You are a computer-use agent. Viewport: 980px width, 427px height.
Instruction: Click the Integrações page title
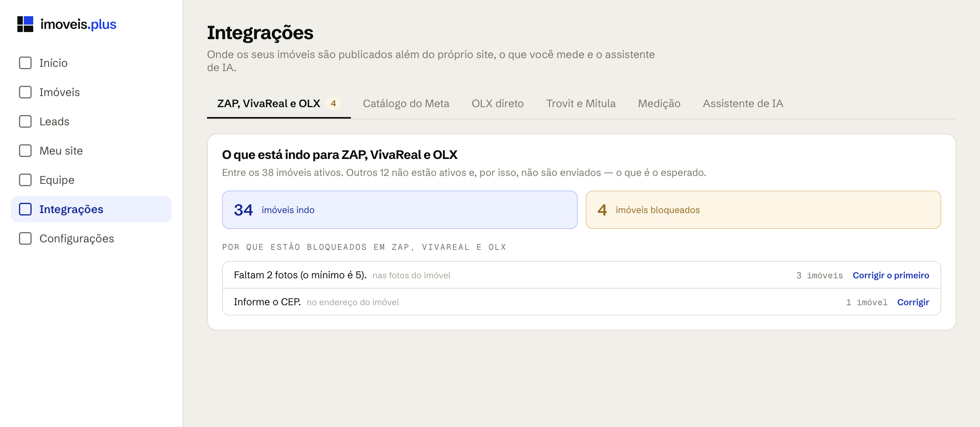(x=260, y=33)
